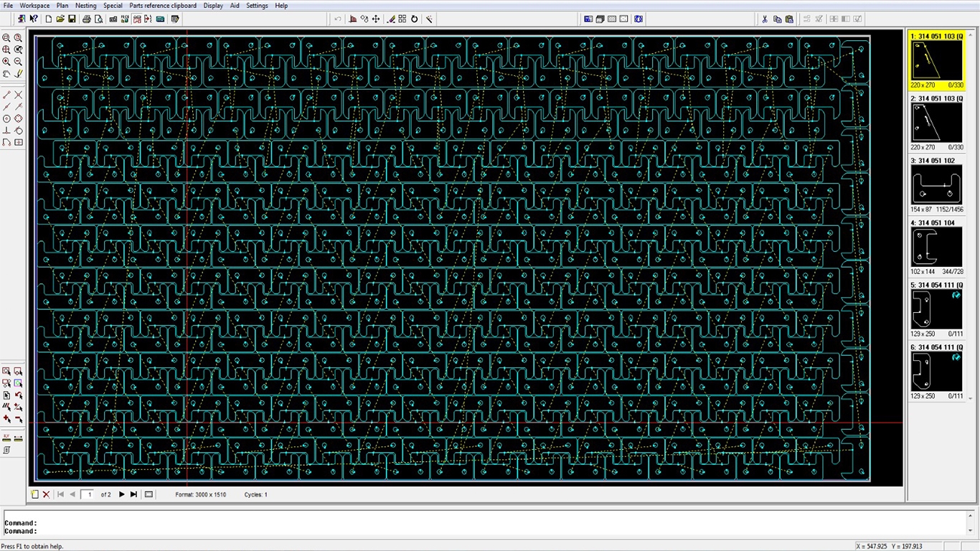This screenshot has width=980, height=551.
Task: Click the context help arrow-question icon
Action: pos(34,19)
